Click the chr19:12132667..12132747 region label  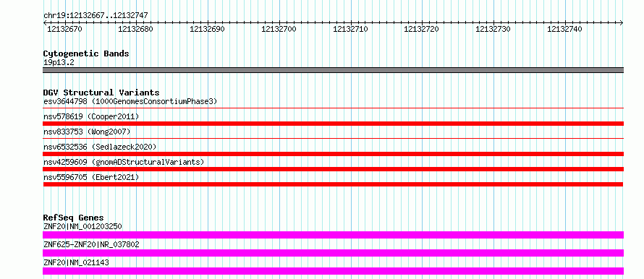pyautogui.click(x=96, y=16)
